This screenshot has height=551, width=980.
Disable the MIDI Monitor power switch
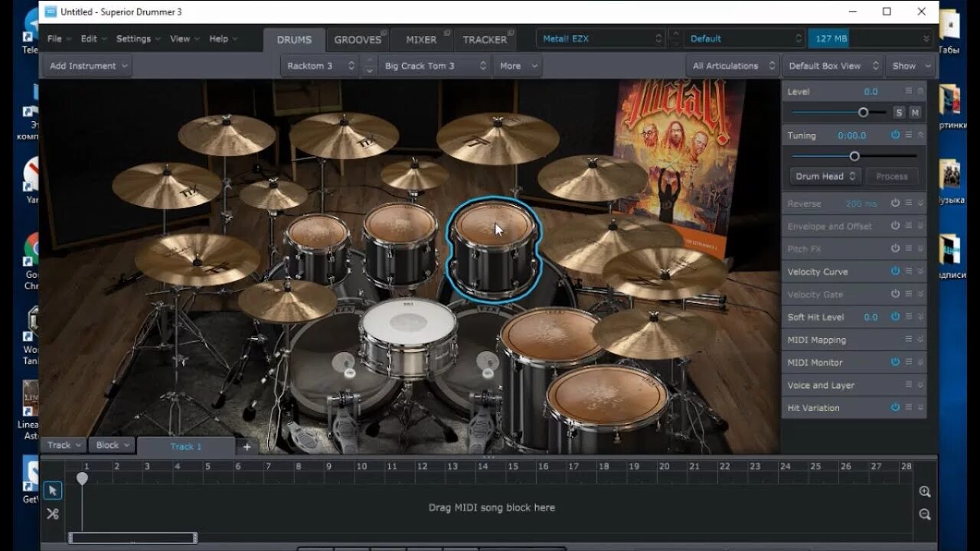(x=895, y=361)
